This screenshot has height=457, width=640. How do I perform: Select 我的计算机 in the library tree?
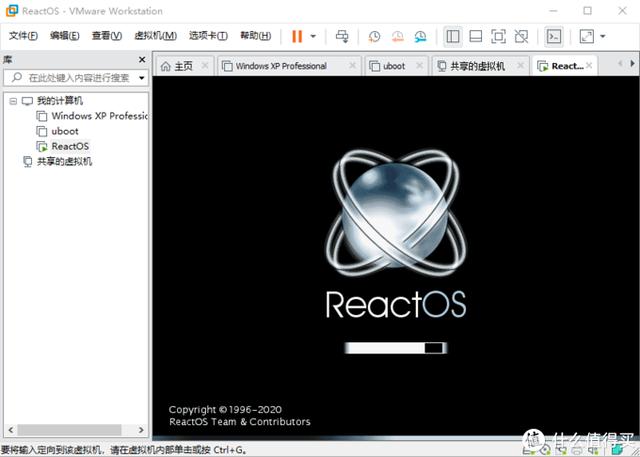pos(60,101)
